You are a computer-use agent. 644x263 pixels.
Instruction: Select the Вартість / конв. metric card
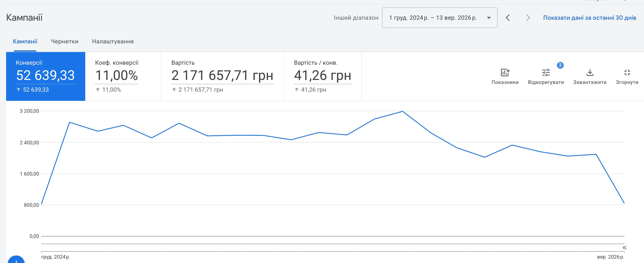point(322,76)
